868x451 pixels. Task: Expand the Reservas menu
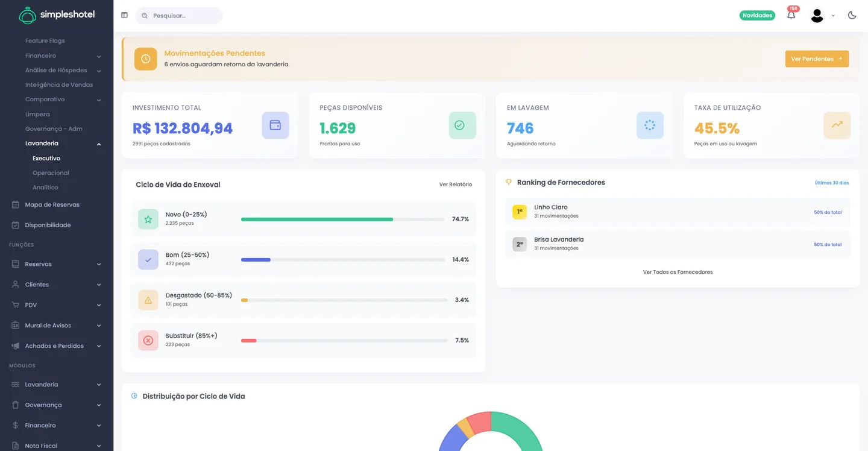click(x=57, y=264)
